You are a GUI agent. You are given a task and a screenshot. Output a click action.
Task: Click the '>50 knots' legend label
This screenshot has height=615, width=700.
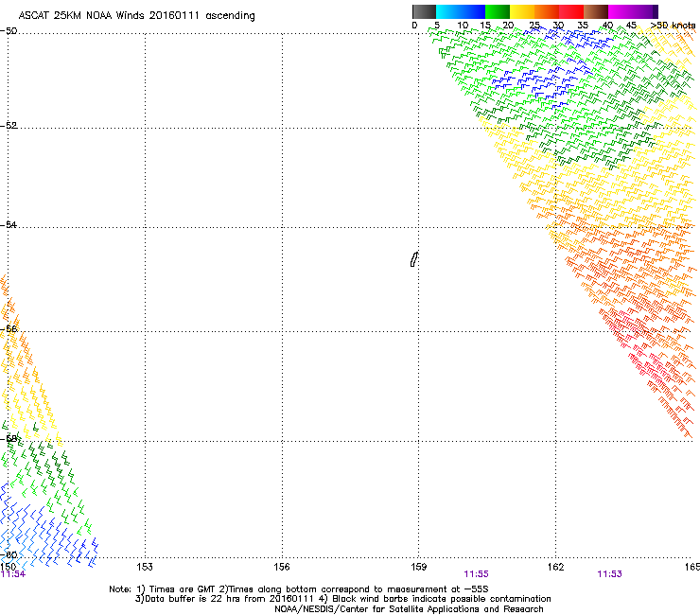673,26
